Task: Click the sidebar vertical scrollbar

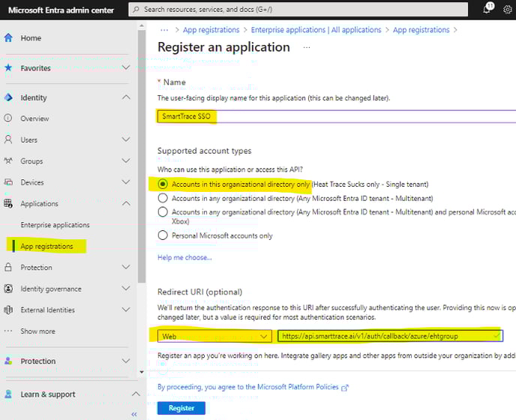Action: (142, 156)
